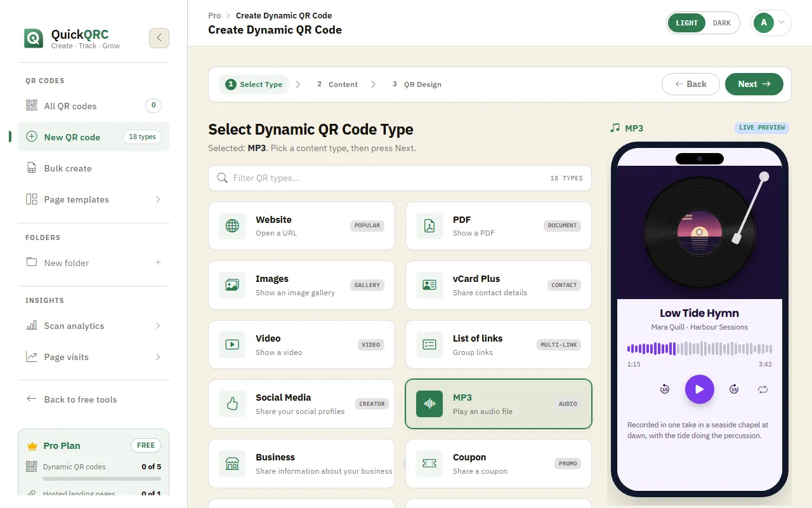Click the PDF file icon
The image size is (812, 508).
[x=429, y=226]
